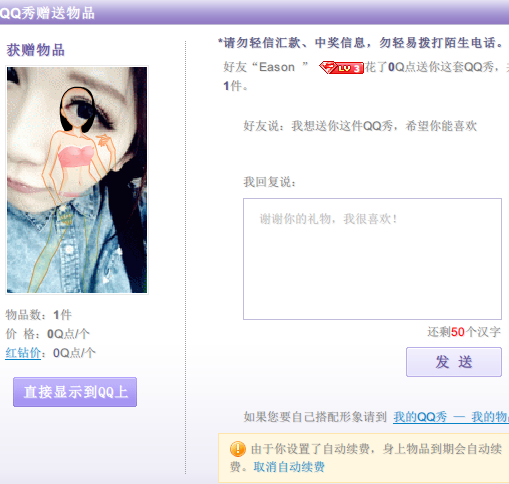
Task: Click the 好友说 message text
Action: point(360,126)
